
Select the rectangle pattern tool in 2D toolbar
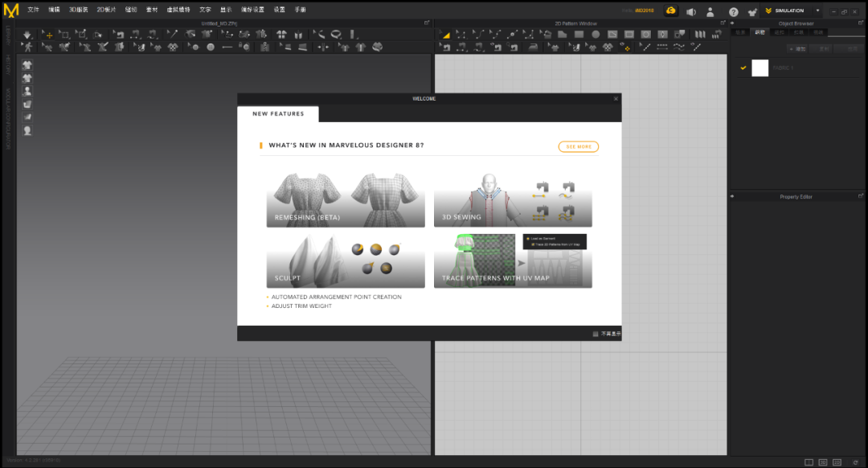tap(579, 35)
